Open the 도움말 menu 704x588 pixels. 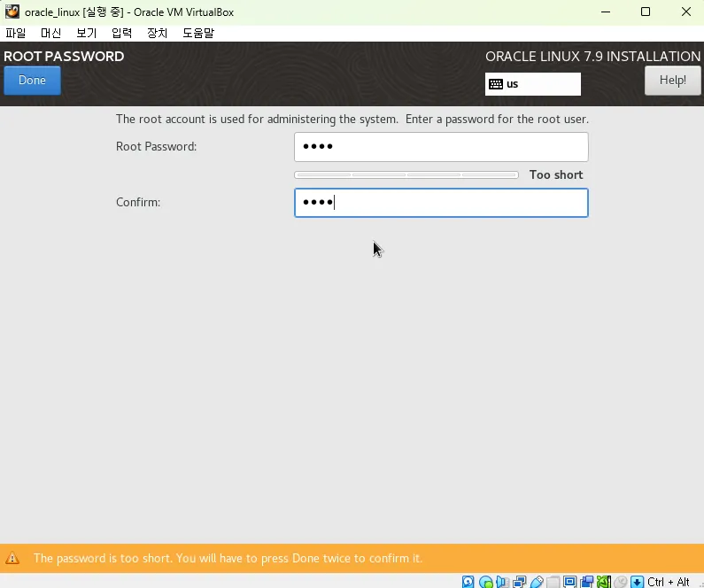(198, 34)
